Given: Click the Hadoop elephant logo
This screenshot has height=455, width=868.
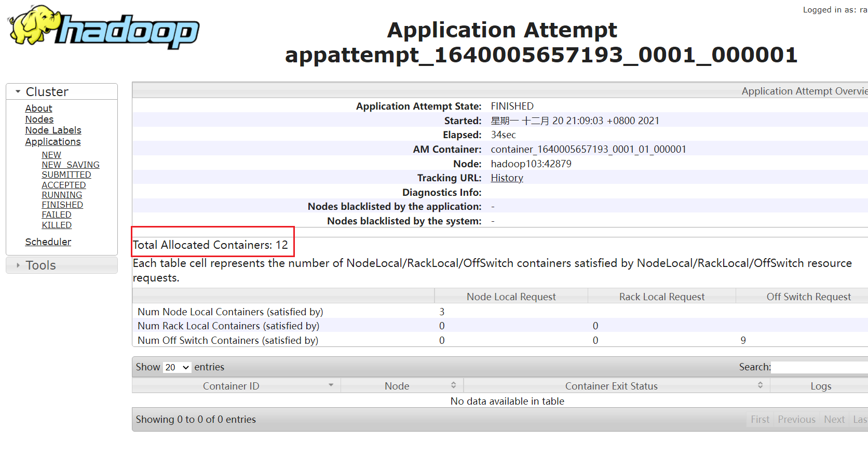Looking at the screenshot, I should (x=104, y=27).
